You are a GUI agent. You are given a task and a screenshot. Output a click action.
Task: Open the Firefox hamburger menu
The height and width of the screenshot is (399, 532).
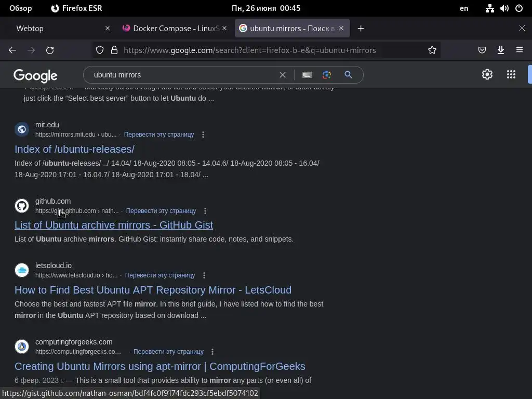tap(520, 50)
